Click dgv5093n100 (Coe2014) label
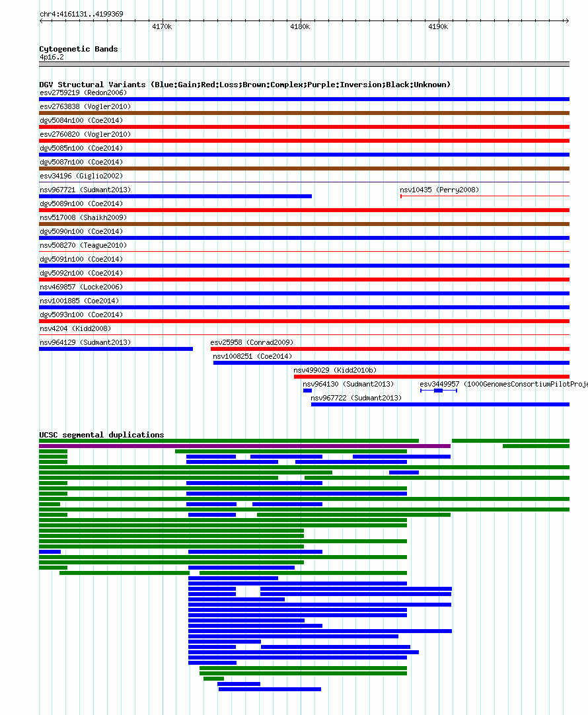The height and width of the screenshot is (715, 588). pyautogui.click(x=81, y=315)
